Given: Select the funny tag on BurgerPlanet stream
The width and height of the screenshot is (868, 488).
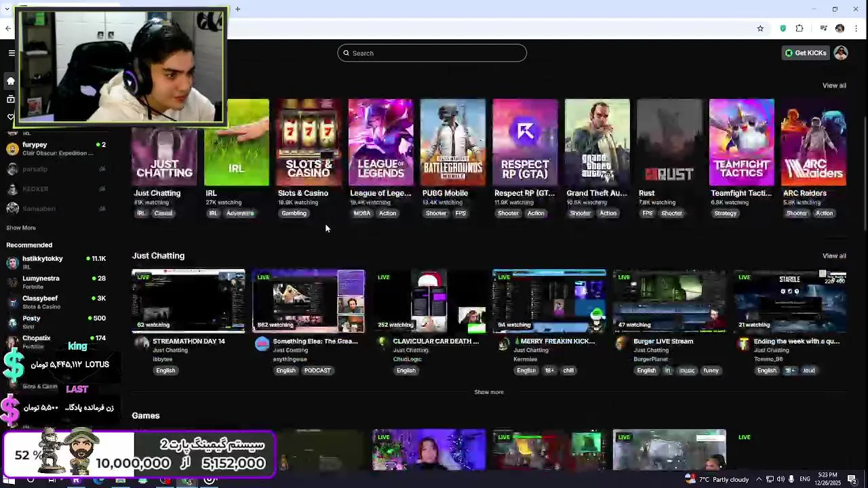Looking at the screenshot, I should [711, 371].
